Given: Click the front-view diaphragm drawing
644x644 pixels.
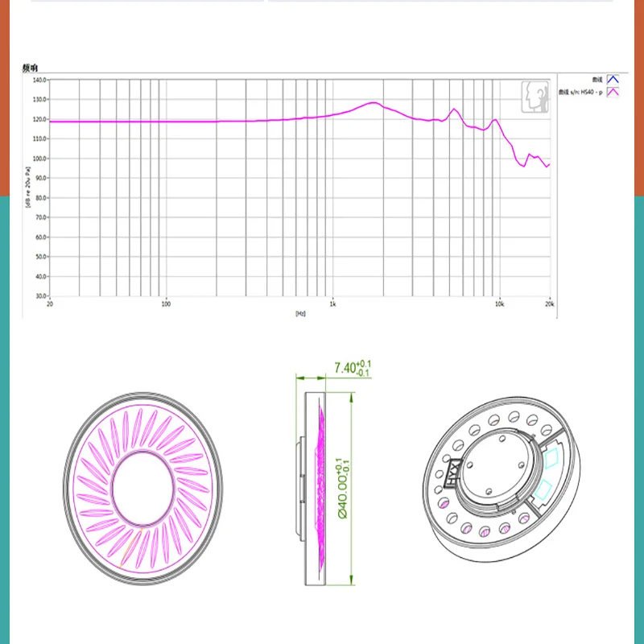Looking at the screenshot, I should coord(143,489).
